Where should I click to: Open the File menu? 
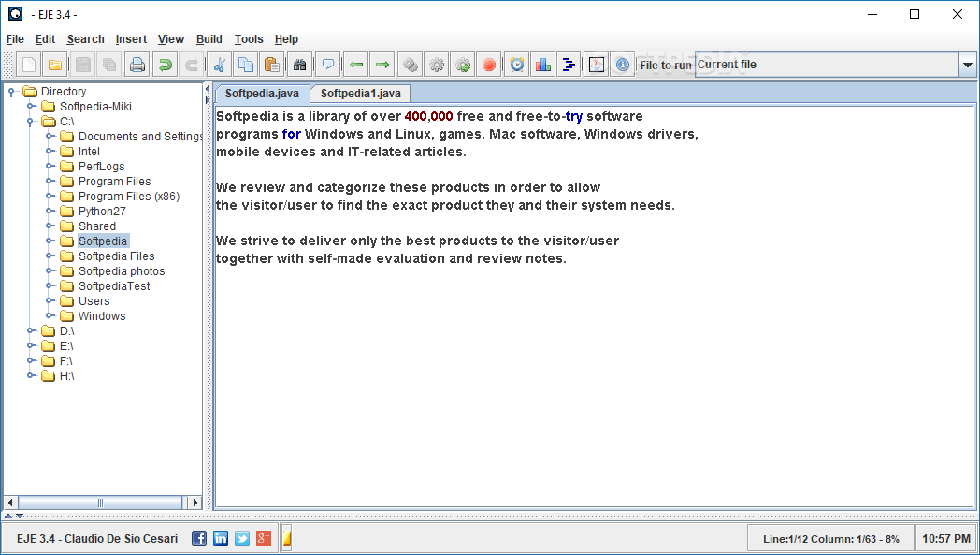click(15, 38)
